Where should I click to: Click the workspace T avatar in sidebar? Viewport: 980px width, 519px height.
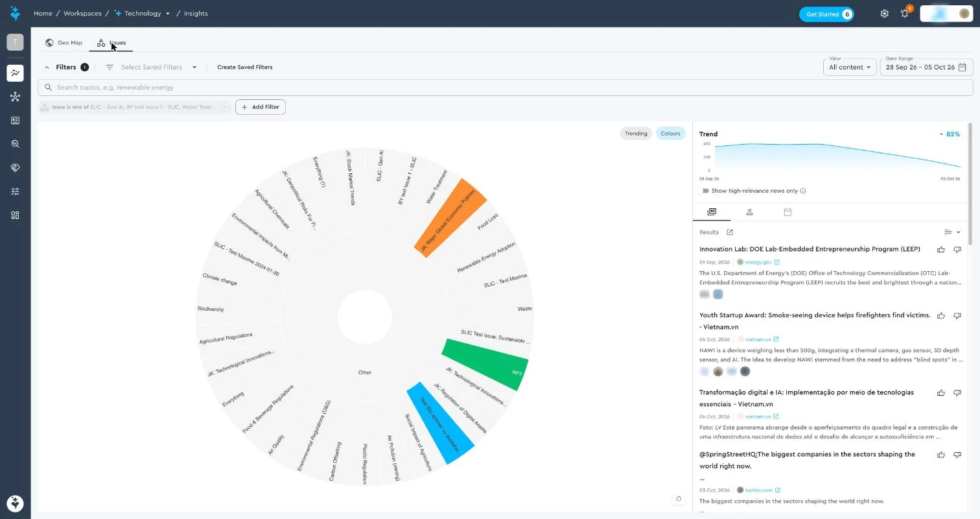[x=15, y=42]
